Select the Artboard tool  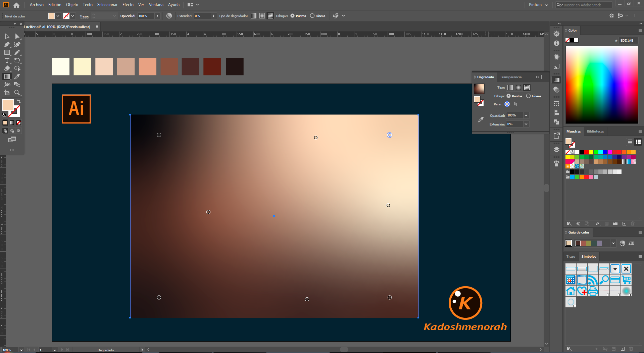(x=7, y=93)
